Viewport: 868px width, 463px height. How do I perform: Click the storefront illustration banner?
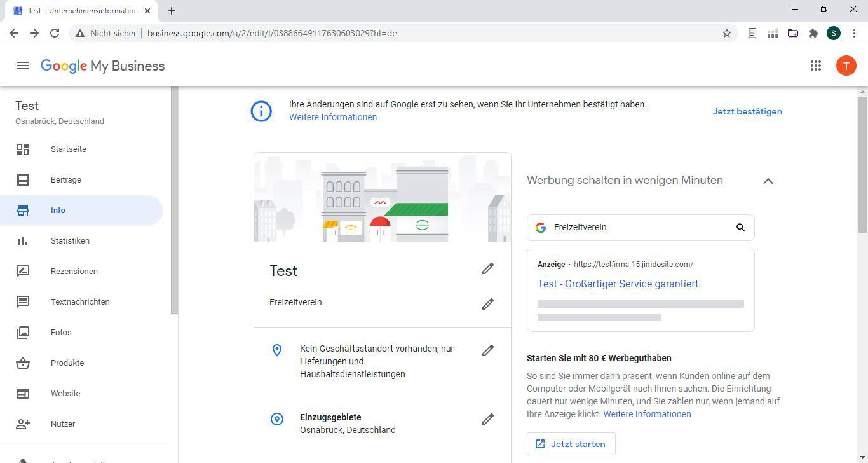coord(383,197)
